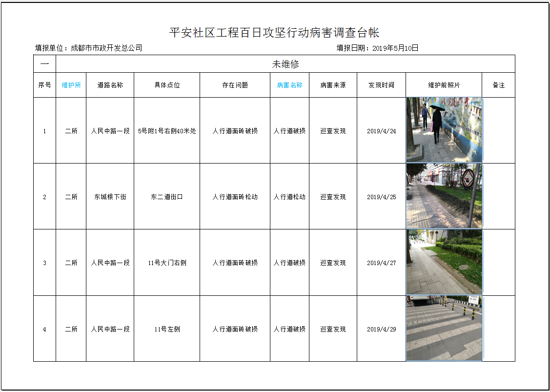The height and width of the screenshot is (392, 550).
Task: Select the 东二道街口 location cell
Action: [x=167, y=197]
